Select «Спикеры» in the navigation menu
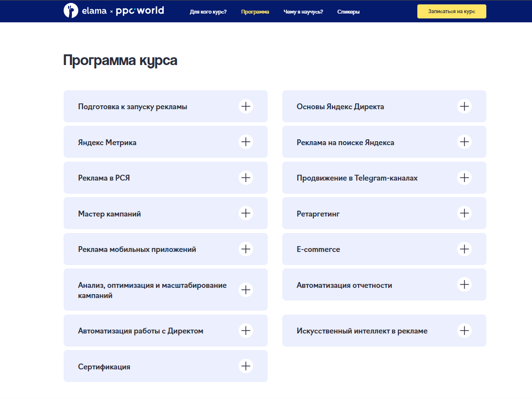The height and width of the screenshot is (399, 532). coord(348,11)
